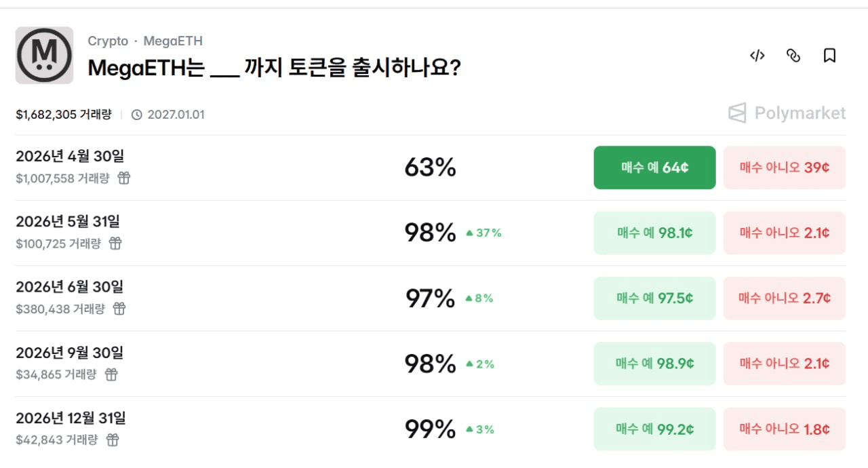Image resolution: width=868 pixels, height=468 pixels.
Task: Click gift icon on May 31 row
Action: tap(115, 243)
